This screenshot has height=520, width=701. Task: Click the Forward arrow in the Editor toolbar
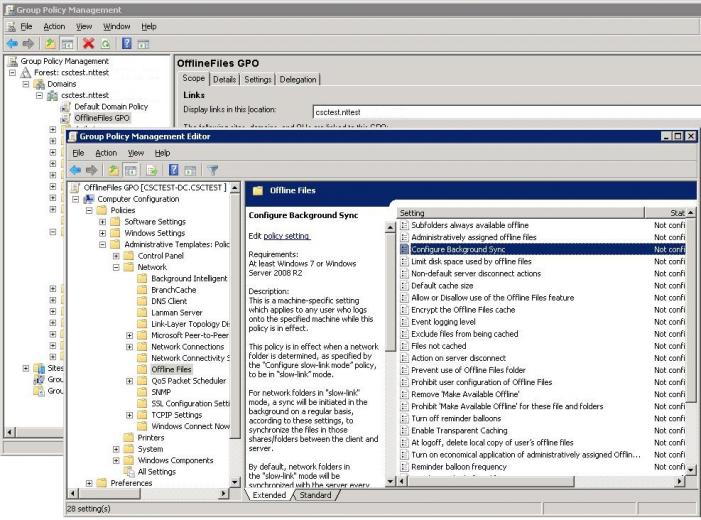point(92,170)
